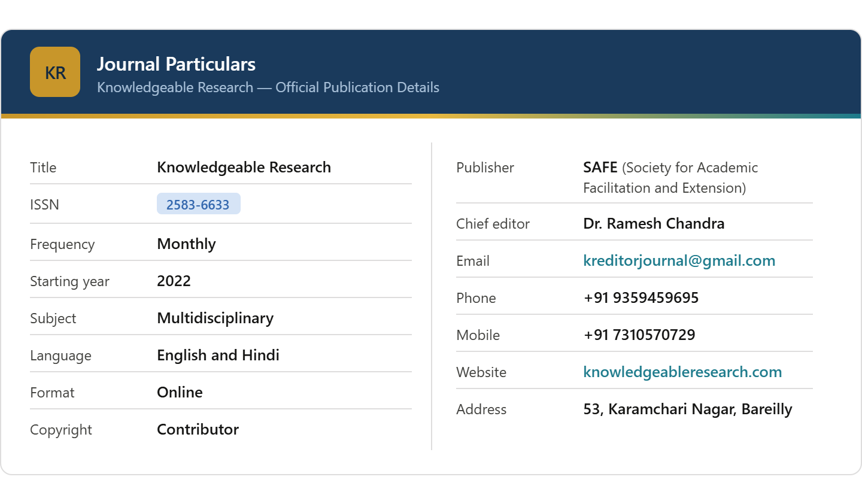Click the Official Publication Details subtitle
The width and height of the screenshot is (862, 504).
268,87
